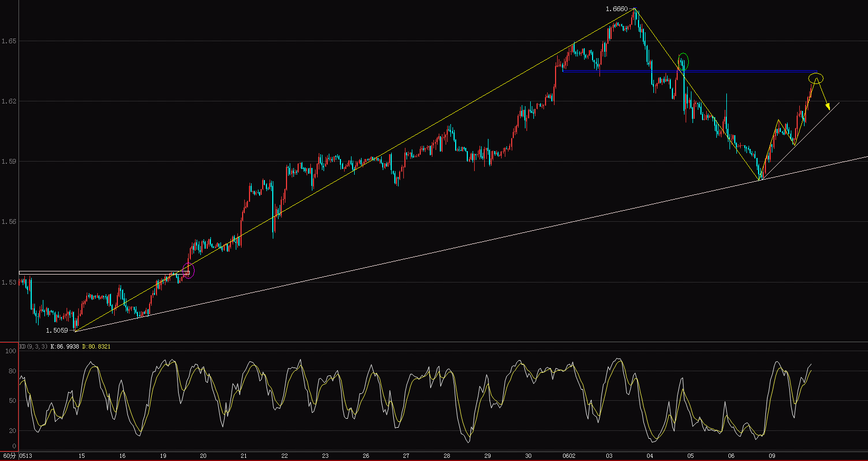Click the 1.6660 high price label
This screenshot has height=461, width=868.
tap(617, 9)
